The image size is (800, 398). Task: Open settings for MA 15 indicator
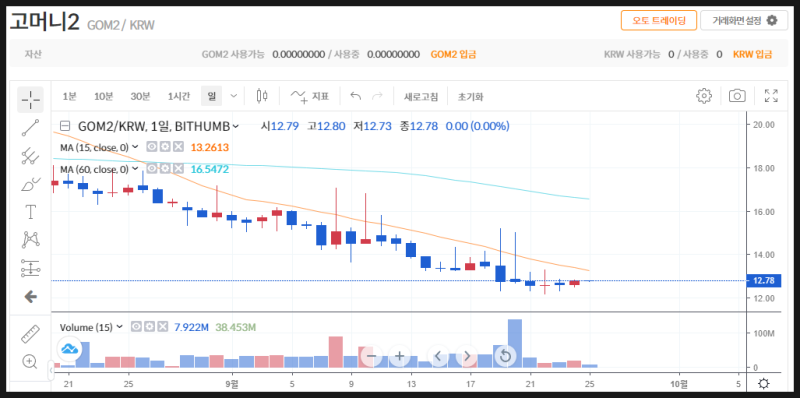[165, 147]
